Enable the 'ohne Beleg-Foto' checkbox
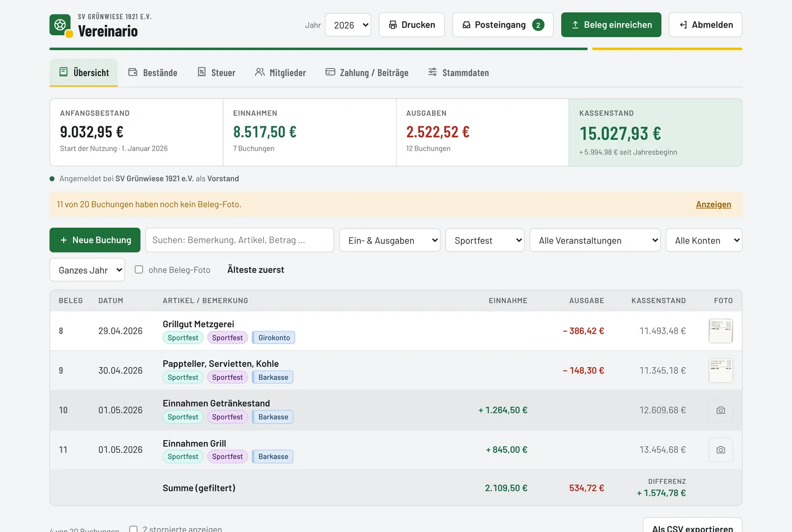The height and width of the screenshot is (532, 792). pos(139,270)
